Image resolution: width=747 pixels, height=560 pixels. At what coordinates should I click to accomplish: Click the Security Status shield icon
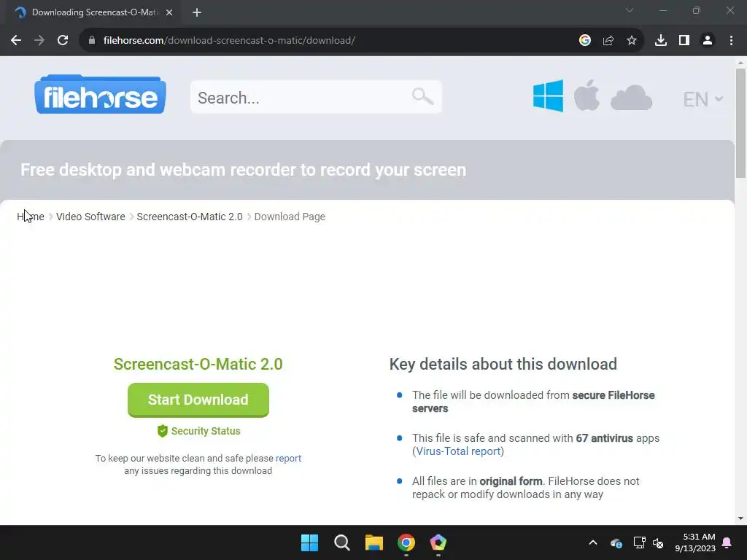[x=163, y=431]
